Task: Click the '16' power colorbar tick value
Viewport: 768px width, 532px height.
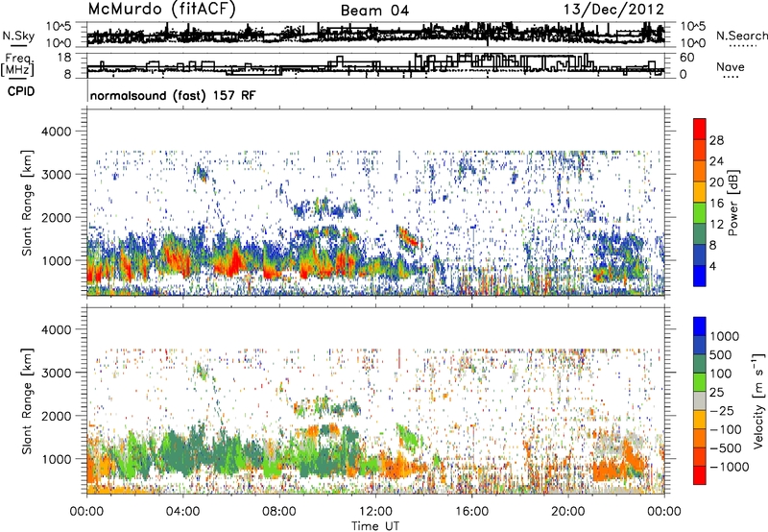Action: pyautogui.click(x=716, y=204)
